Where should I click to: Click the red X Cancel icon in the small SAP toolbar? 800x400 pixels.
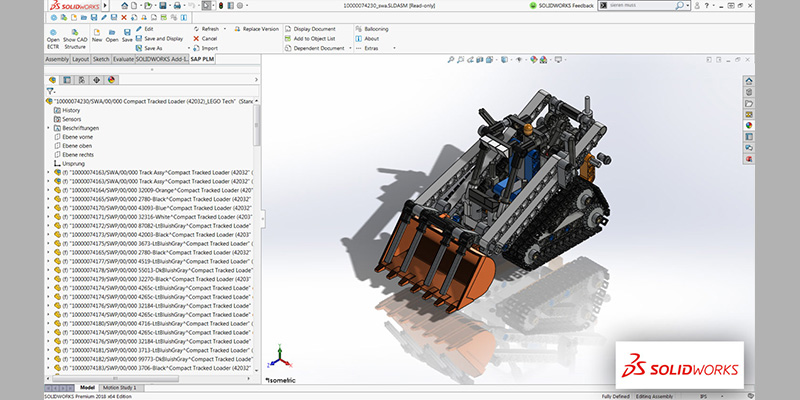click(x=124, y=17)
